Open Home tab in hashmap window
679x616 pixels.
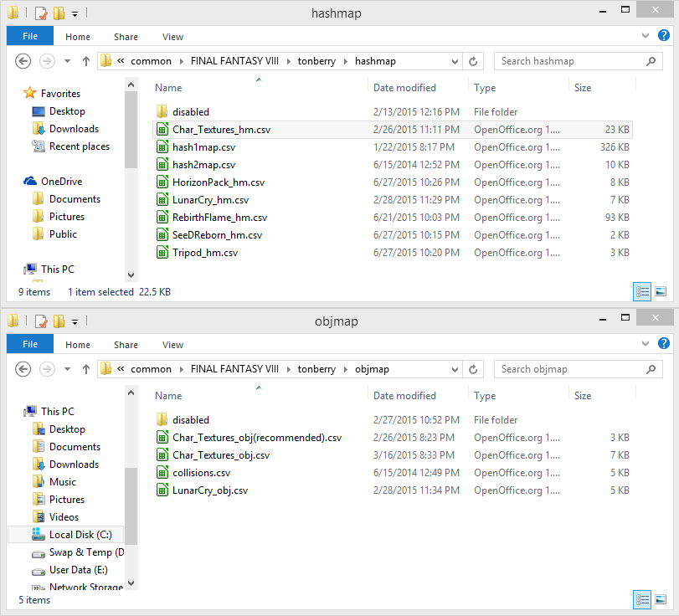click(x=78, y=37)
